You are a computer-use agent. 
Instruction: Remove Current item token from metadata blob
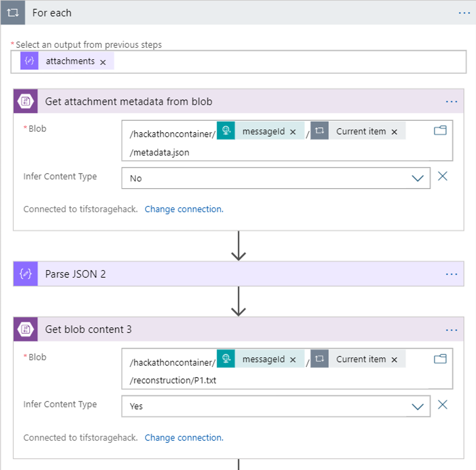click(394, 132)
